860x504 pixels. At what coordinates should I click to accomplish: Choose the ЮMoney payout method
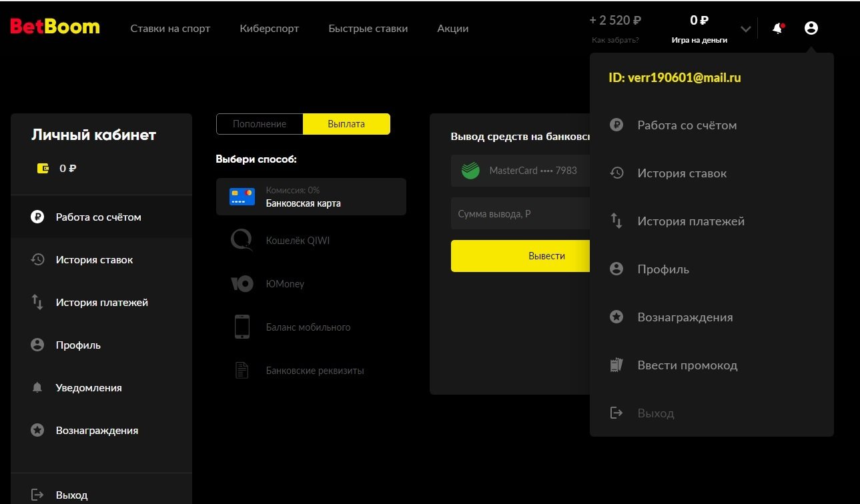(x=285, y=284)
